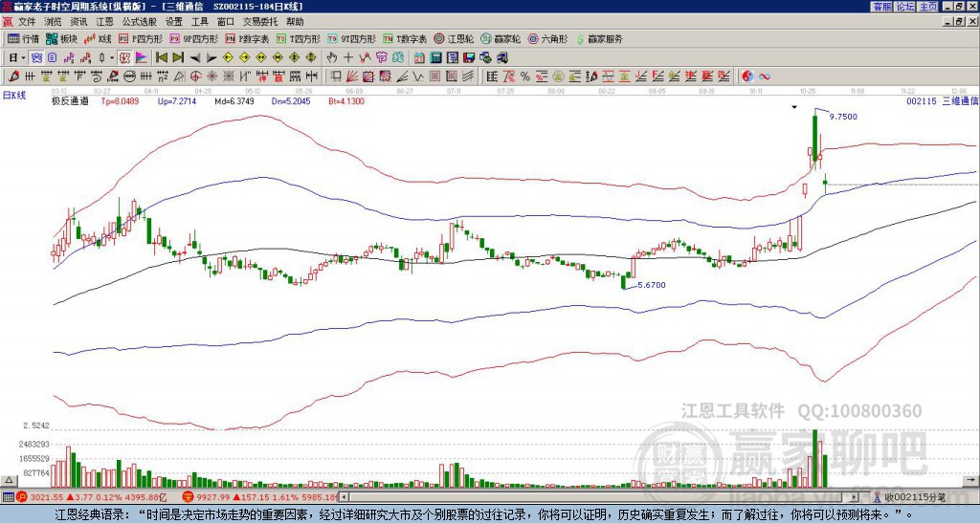Viewport: 980px width, 524px height.
Task: Open the 窗口 menu
Action: [226, 22]
